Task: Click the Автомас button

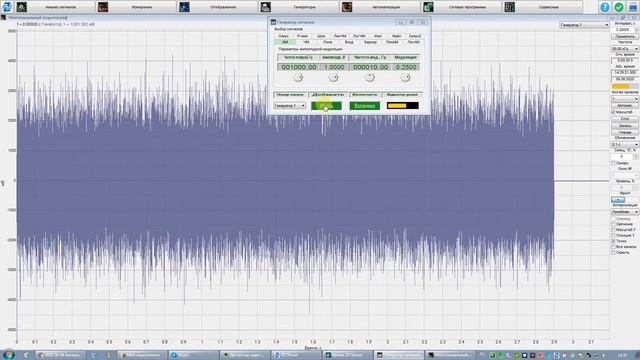Action: click(x=624, y=106)
